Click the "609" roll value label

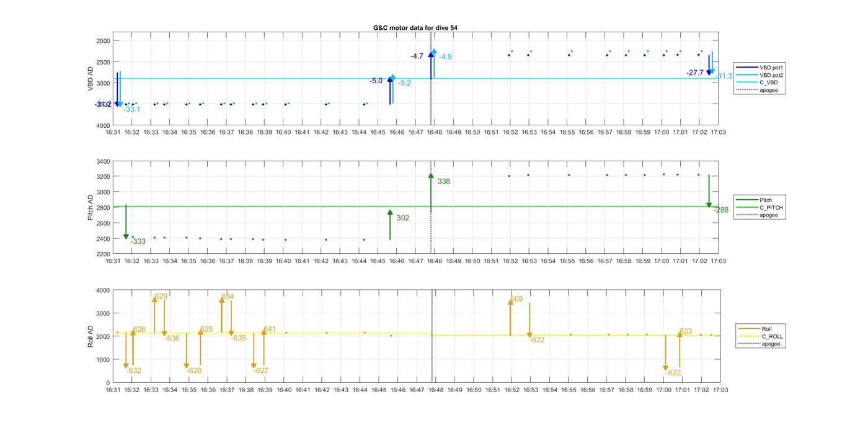(516, 299)
